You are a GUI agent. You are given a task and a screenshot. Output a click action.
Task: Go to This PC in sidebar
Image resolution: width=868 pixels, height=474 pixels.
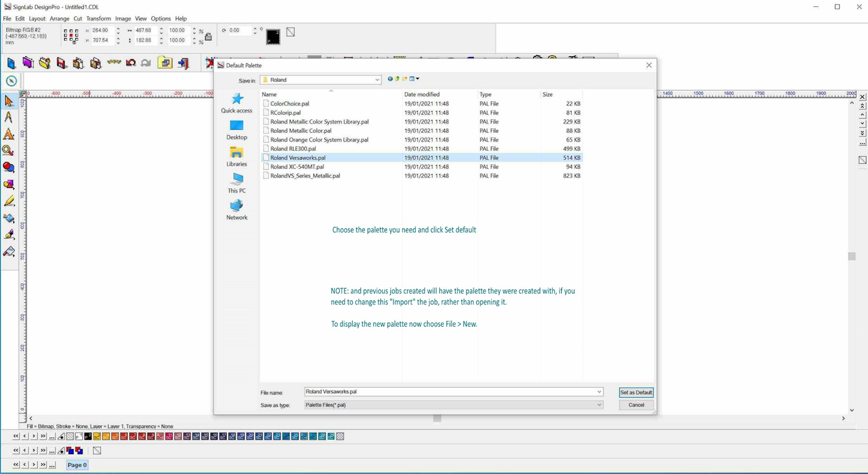[237, 183]
